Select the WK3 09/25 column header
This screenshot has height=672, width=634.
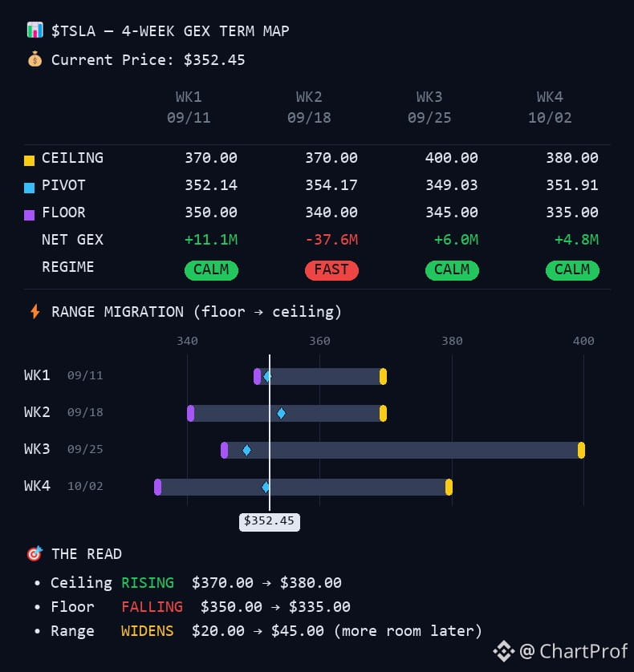click(429, 107)
